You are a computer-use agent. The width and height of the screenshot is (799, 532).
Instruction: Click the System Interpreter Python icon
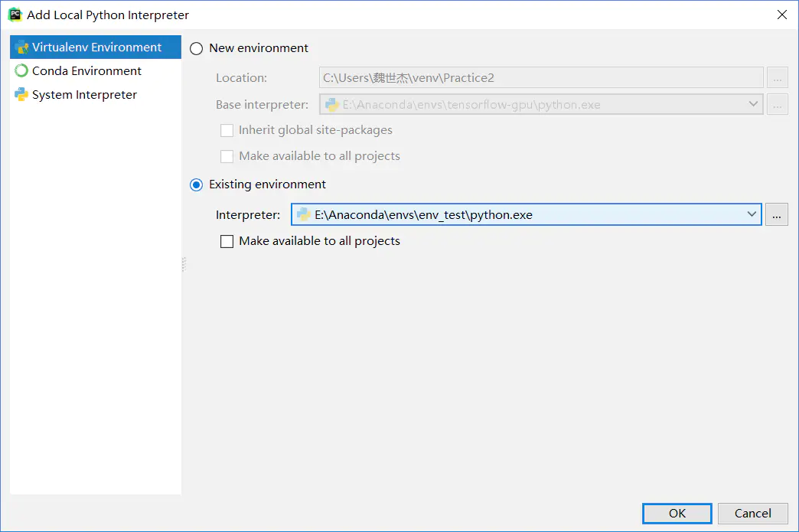pos(21,95)
